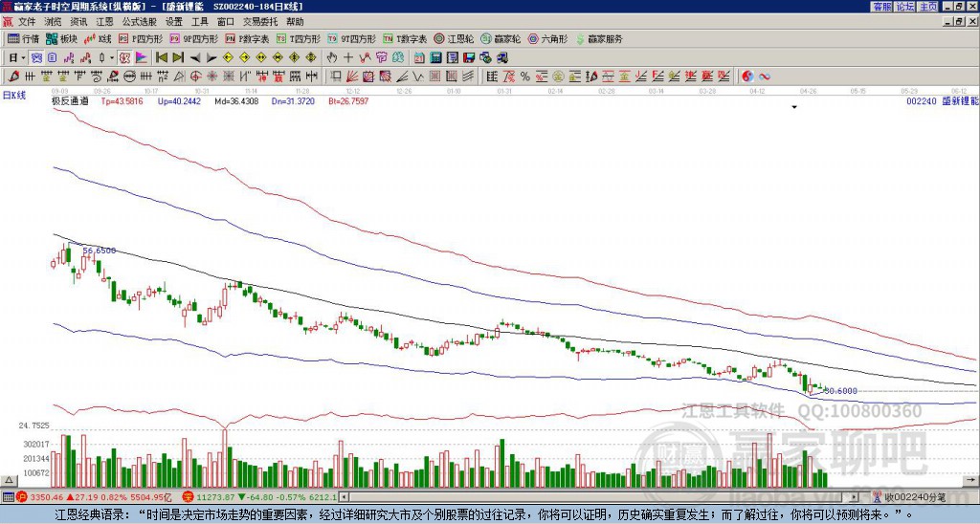Click the horizontal scrollbar left arrow
This screenshot has height=524, width=980.
[x=344, y=497]
